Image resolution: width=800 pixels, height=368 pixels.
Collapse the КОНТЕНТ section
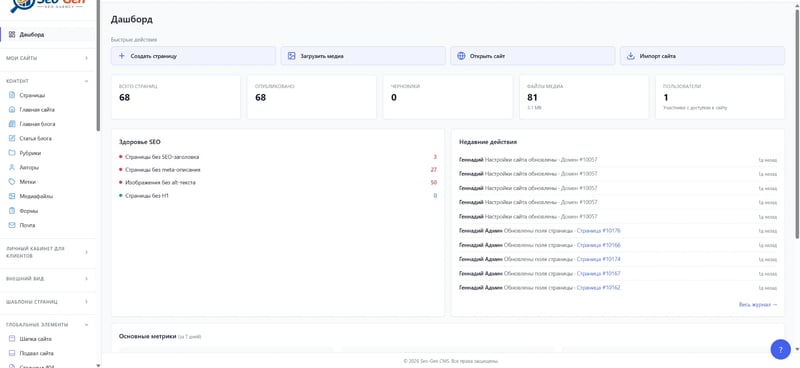click(x=47, y=81)
